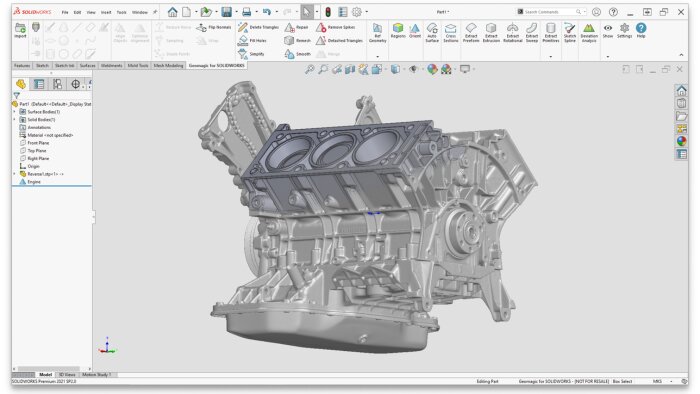Open dropdown under Ref Geometry
The height and width of the screenshot is (394, 700).
[x=377, y=57]
